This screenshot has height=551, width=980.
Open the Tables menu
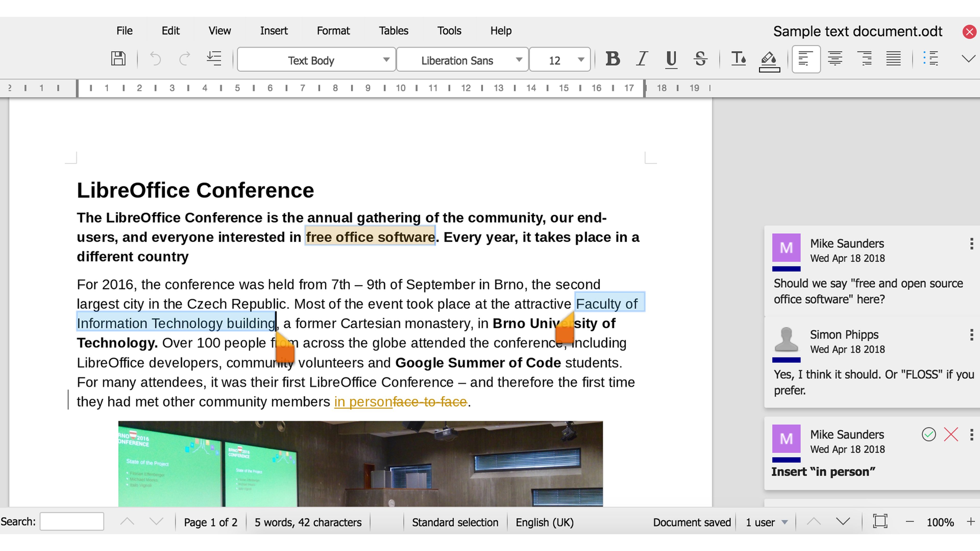tap(393, 31)
